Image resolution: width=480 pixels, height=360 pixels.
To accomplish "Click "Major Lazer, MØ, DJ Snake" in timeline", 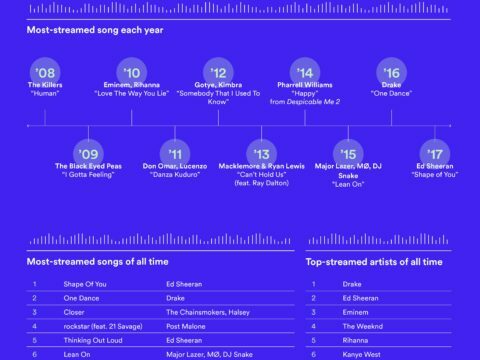I will tap(348, 171).
